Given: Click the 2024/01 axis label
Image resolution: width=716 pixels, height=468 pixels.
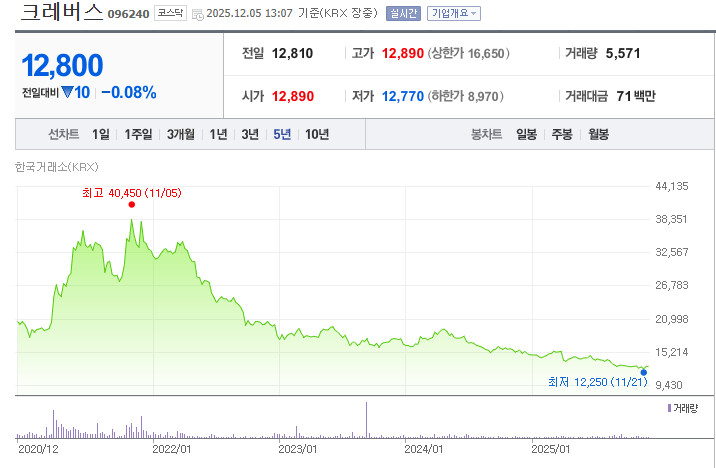Looking at the screenshot, I should (424, 449).
